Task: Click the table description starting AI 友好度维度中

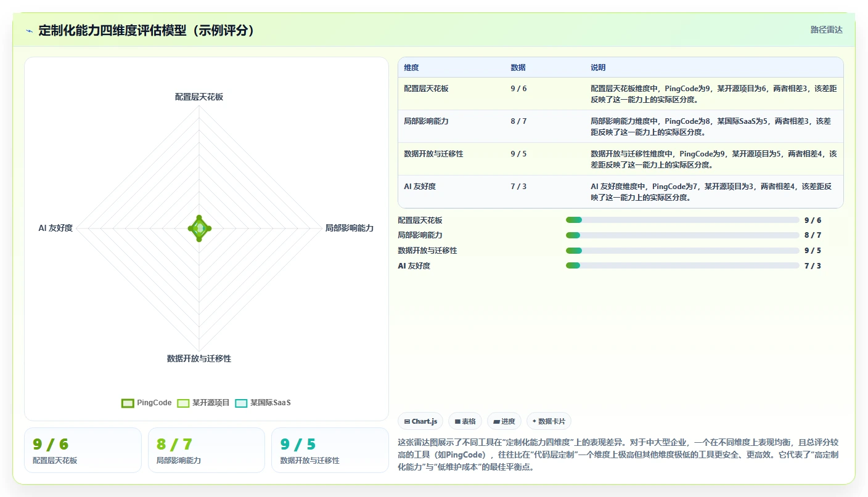Action: point(711,192)
